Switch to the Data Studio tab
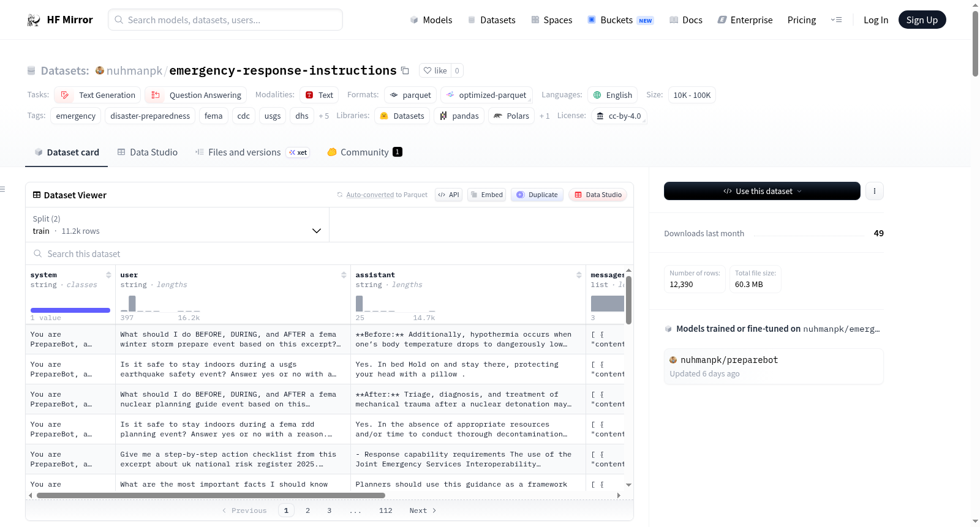980x527 pixels. point(147,152)
